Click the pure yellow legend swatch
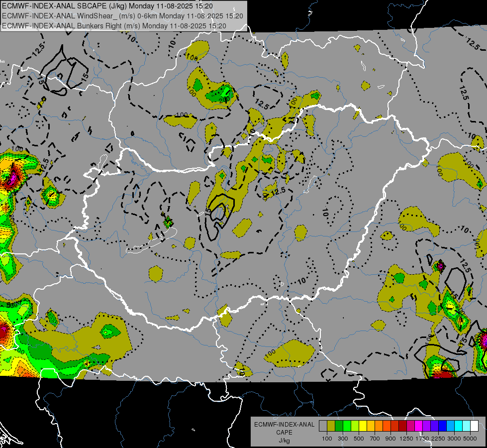The image size is (487, 448). coord(363,426)
